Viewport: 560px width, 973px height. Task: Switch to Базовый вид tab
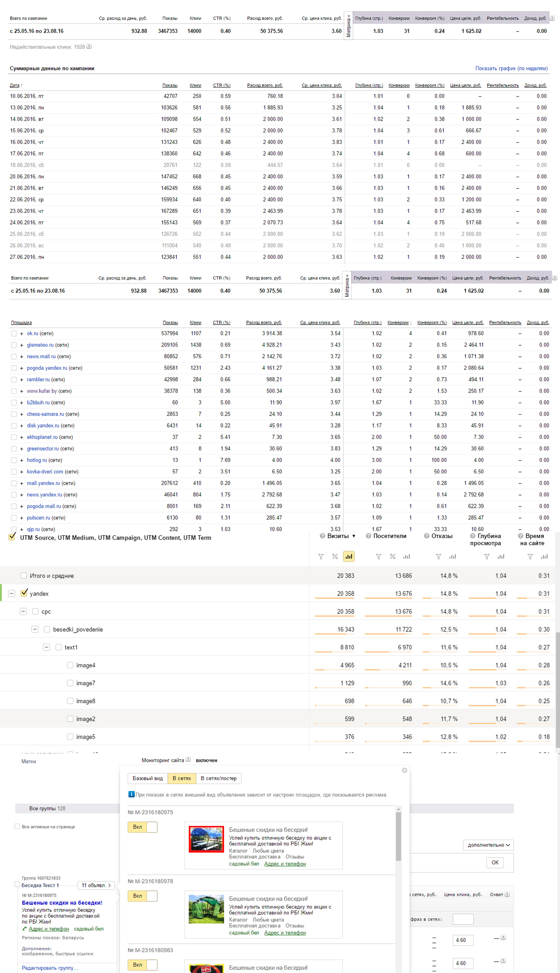[x=148, y=778]
